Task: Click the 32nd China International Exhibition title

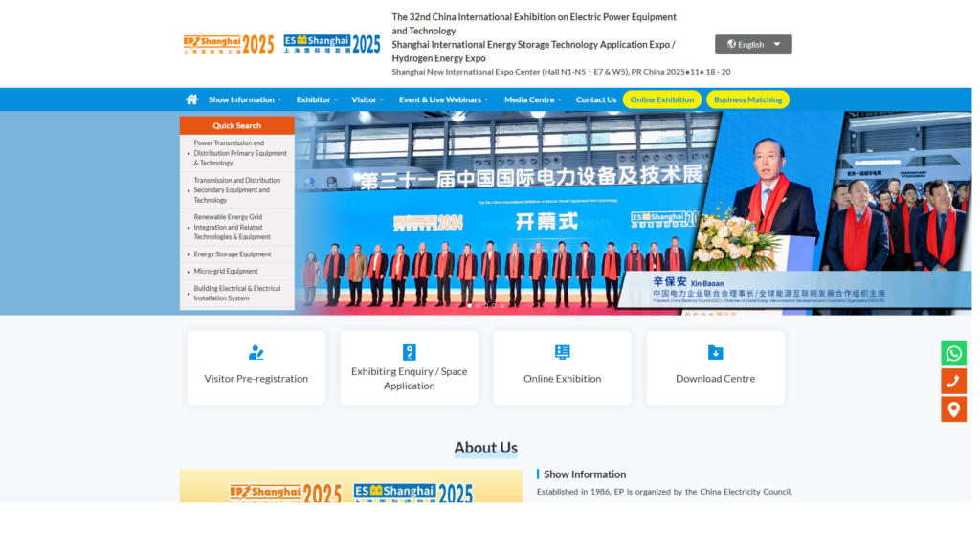Action: coord(534,24)
